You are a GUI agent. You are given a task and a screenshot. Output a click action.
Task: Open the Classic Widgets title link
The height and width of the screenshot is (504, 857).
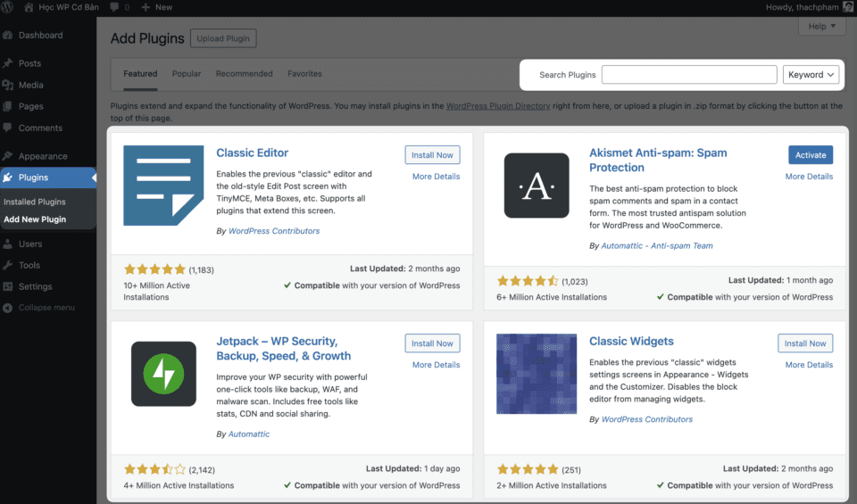click(631, 342)
